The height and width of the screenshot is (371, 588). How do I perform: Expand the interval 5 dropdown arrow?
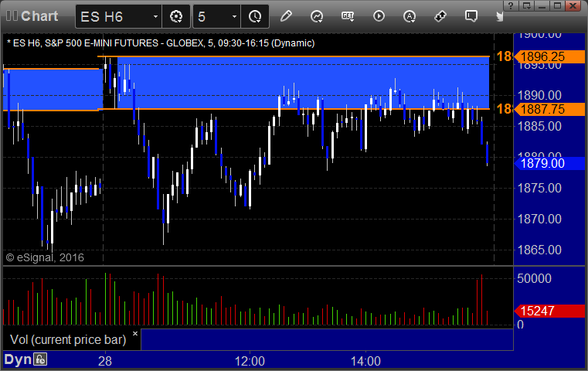point(234,16)
